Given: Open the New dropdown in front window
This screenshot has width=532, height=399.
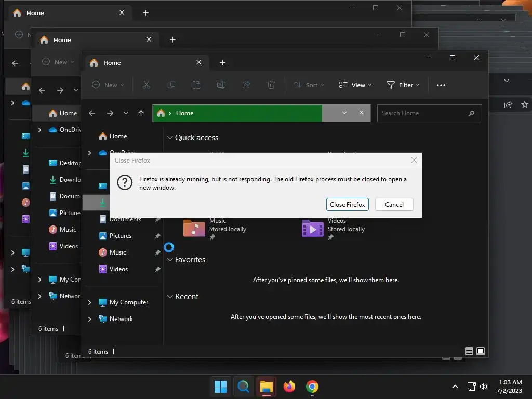Looking at the screenshot, I should (x=108, y=85).
